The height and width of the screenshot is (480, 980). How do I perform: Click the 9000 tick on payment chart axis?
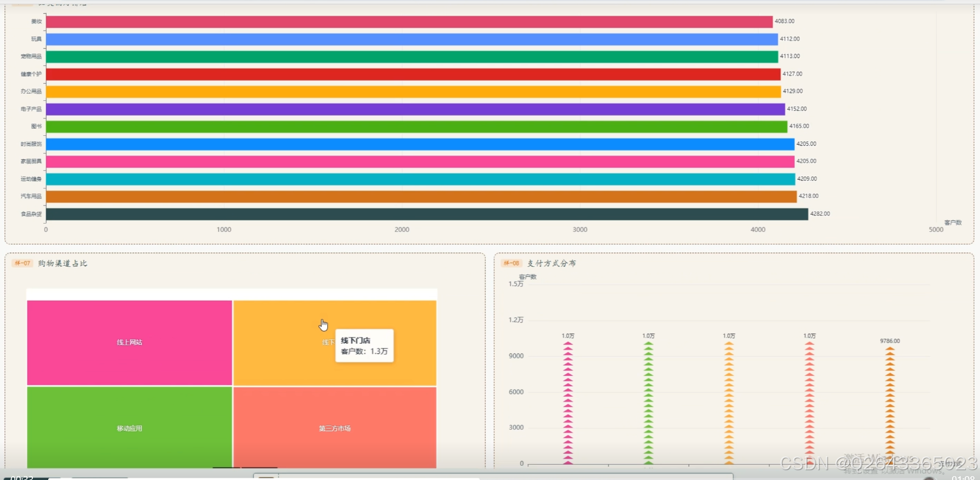516,356
